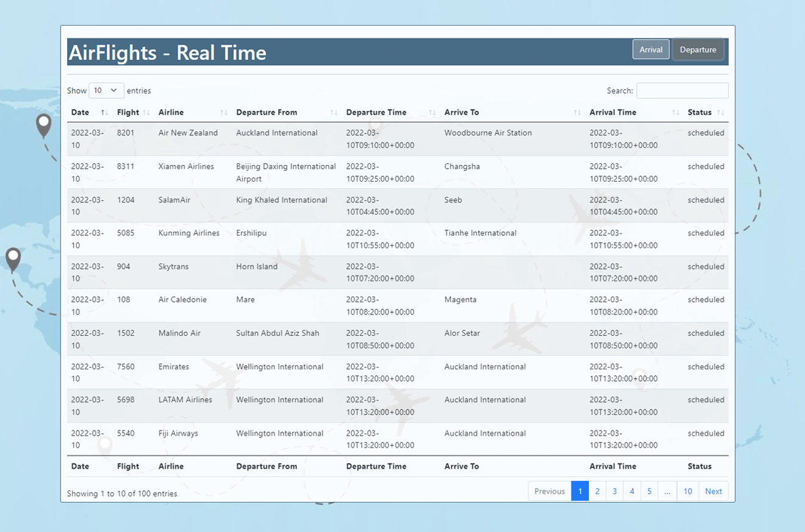Click the Arrival Time sort arrows
Viewport: 805px width, 532px height.
pyautogui.click(x=675, y=113)
